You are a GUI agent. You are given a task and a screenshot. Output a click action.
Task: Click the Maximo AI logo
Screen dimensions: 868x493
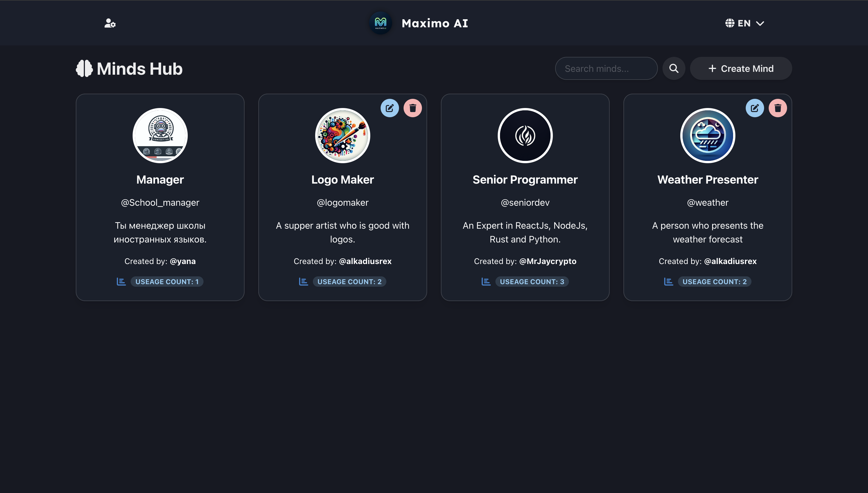click(380, 23)
